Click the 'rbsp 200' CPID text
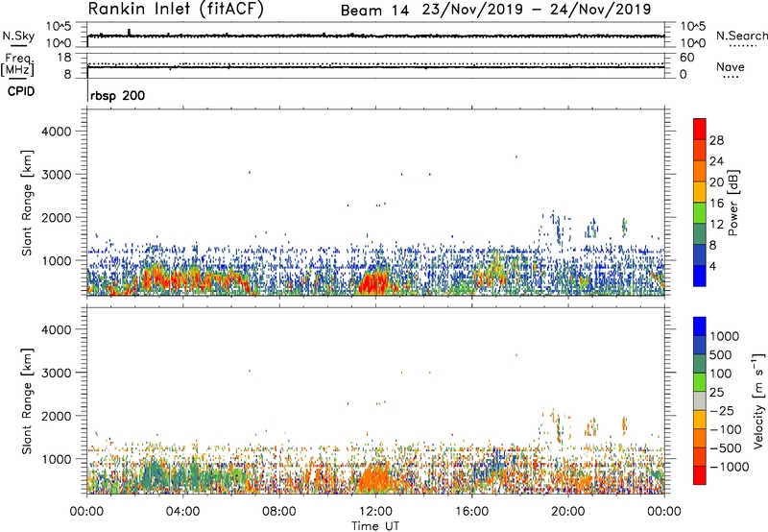Image resolution: width=768 pixels, height=532 pixels. pyautogui.click(x=117, y=95)
